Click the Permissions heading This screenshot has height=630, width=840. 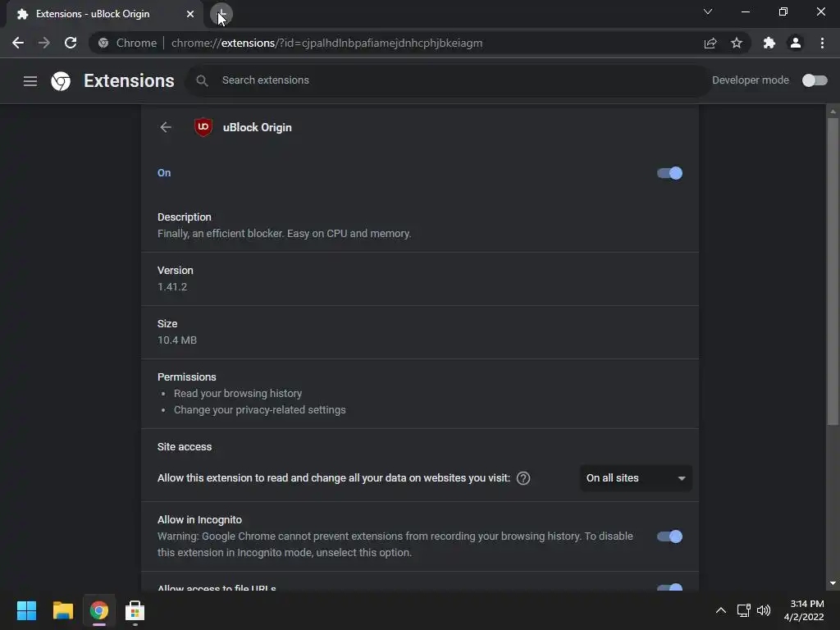(187, 377)
